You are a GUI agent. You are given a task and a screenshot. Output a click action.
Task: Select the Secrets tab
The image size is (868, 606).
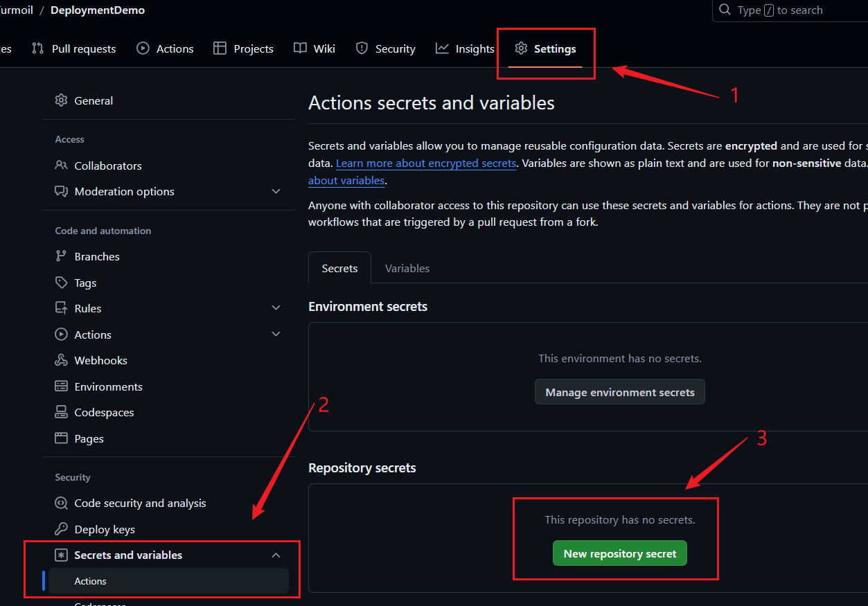(339, 268)
